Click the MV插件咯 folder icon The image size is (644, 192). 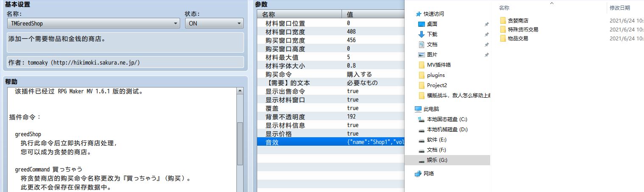pyautogui.click(x=421, y=65)
